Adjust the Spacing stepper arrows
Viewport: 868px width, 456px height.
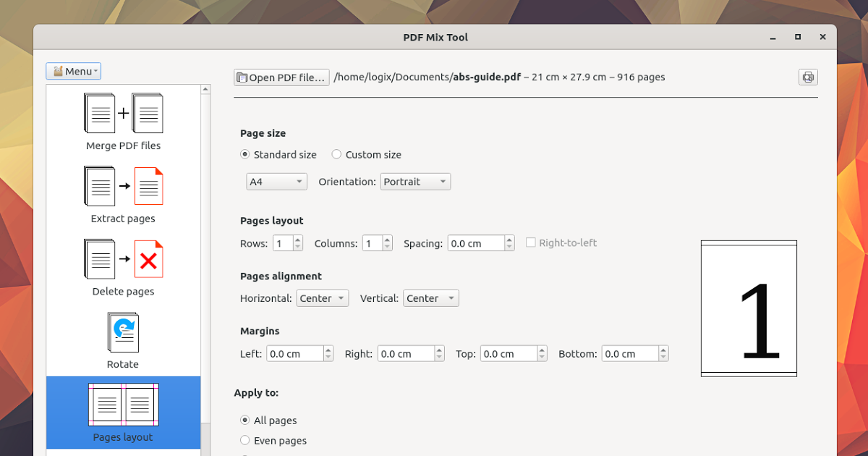[x=510, y=243]
